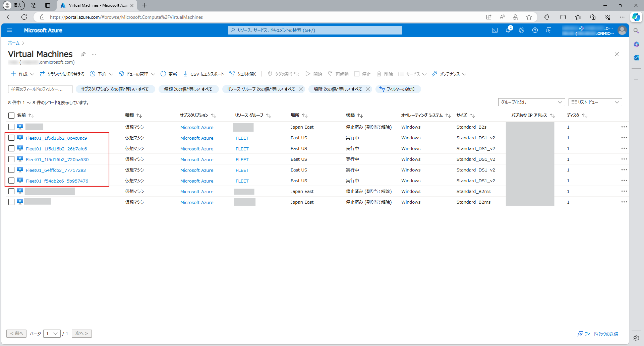Click the account avatar picture
This screenshot has height=346, width=644.
tap(622, 30)
